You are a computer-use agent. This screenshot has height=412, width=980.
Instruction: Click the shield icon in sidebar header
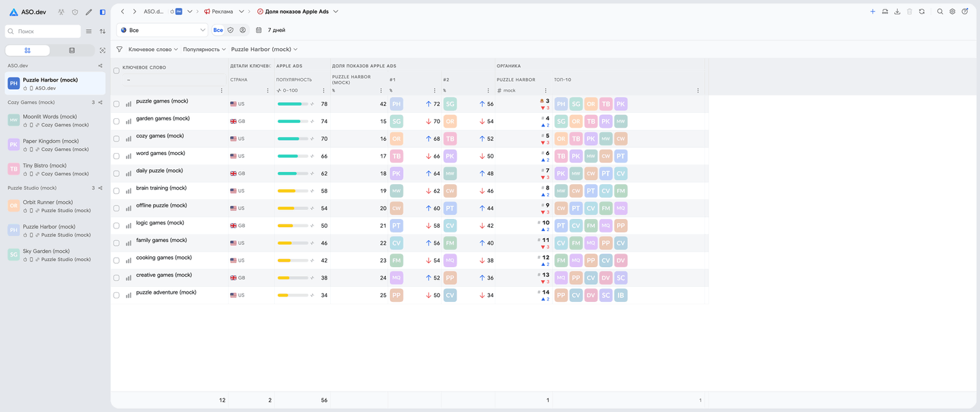click(75, 12)
